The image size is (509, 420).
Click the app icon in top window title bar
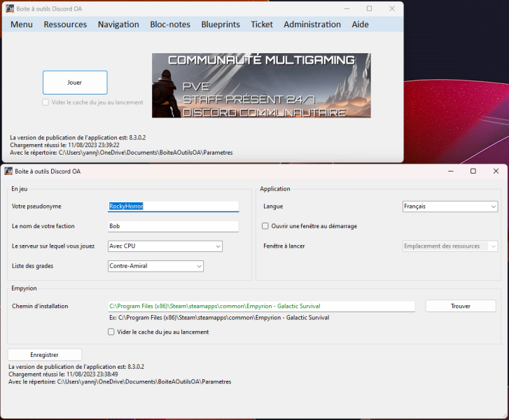10,9
